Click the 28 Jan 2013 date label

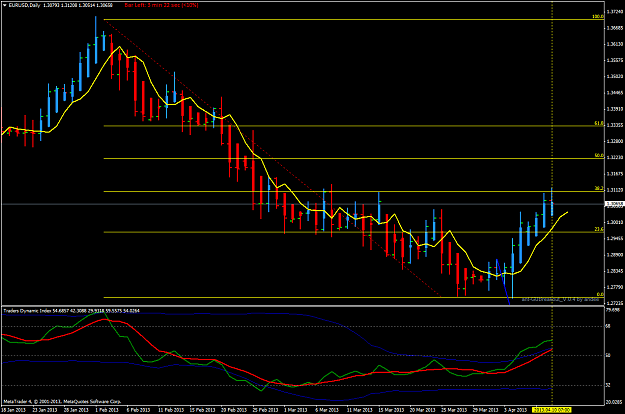(x=76, y=410)
